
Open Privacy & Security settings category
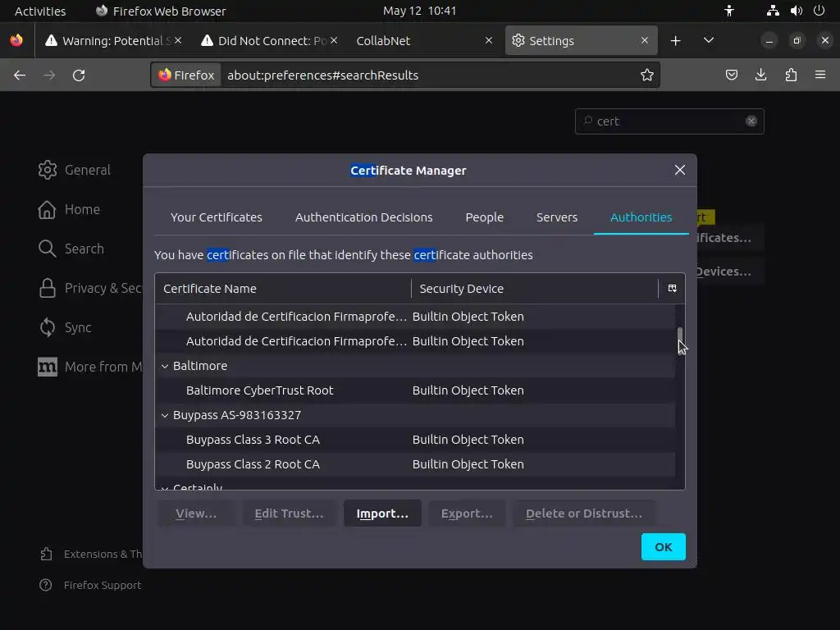pyautogui.click(x=89, y=288)
